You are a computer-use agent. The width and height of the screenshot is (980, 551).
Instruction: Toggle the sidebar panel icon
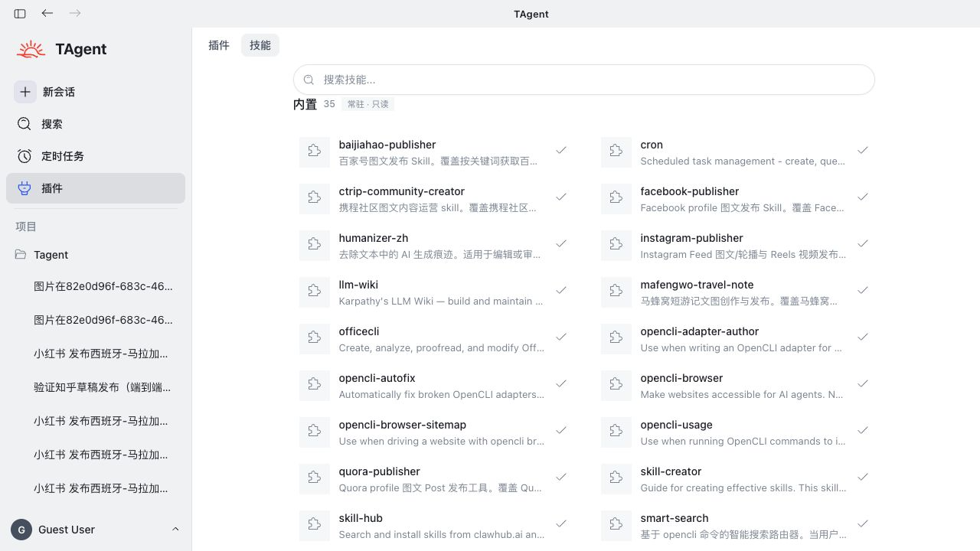20,13
